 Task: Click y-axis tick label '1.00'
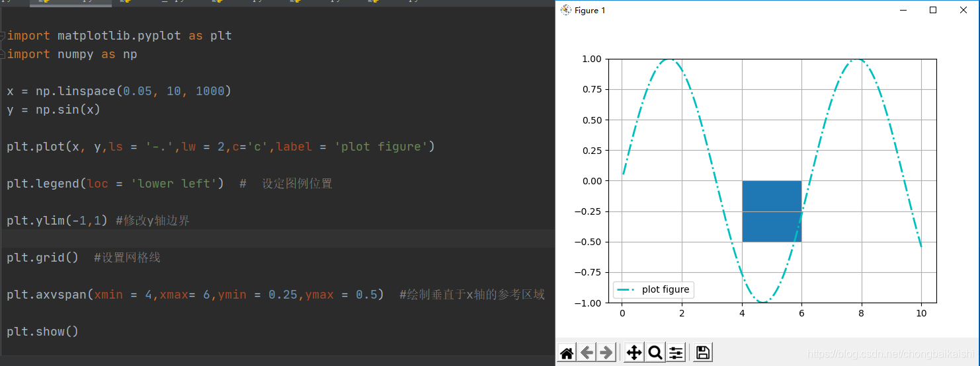click(x=591, y=59)
